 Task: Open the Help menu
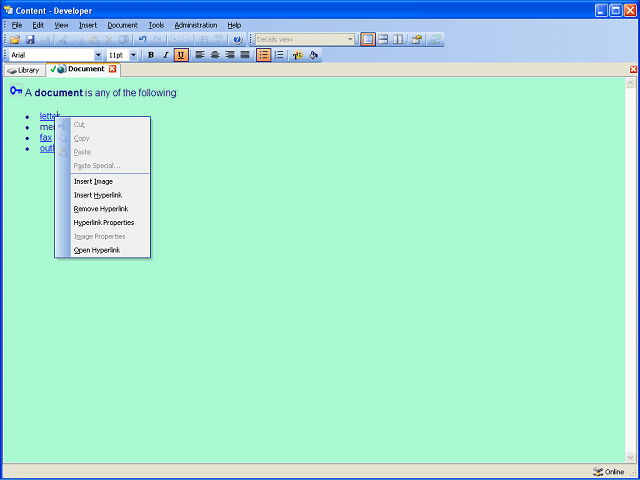click(234, 25)
